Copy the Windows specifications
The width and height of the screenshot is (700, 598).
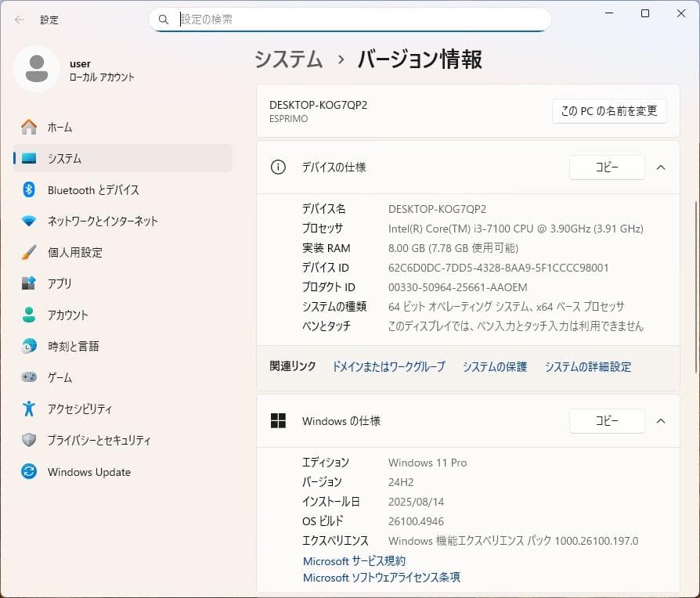tap(607, 420)
